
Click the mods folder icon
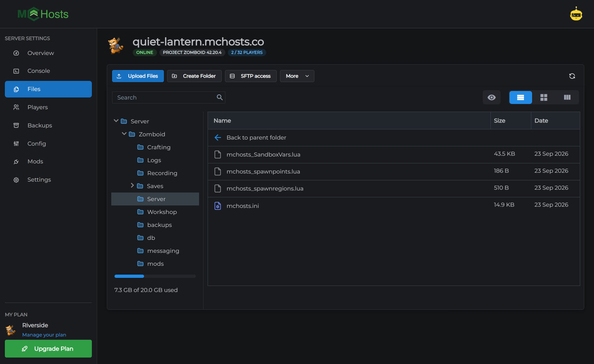pos(140,264)
